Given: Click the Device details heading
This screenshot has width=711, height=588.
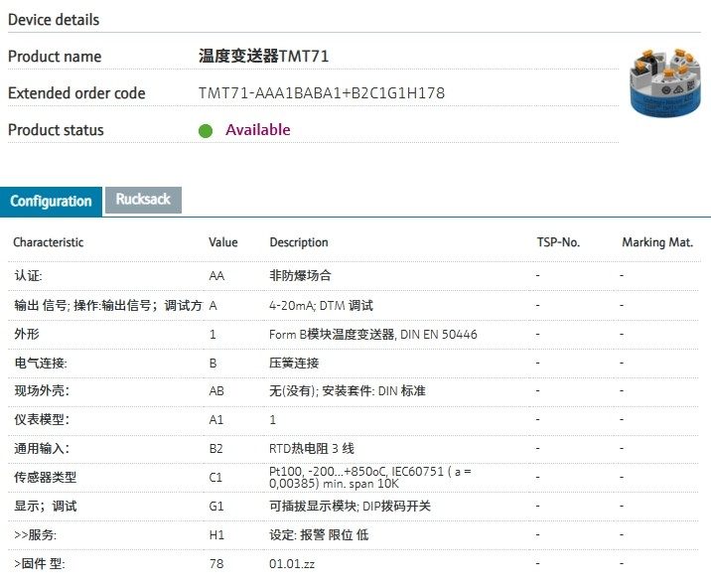Looking at the screenshot, I should 54,20.
